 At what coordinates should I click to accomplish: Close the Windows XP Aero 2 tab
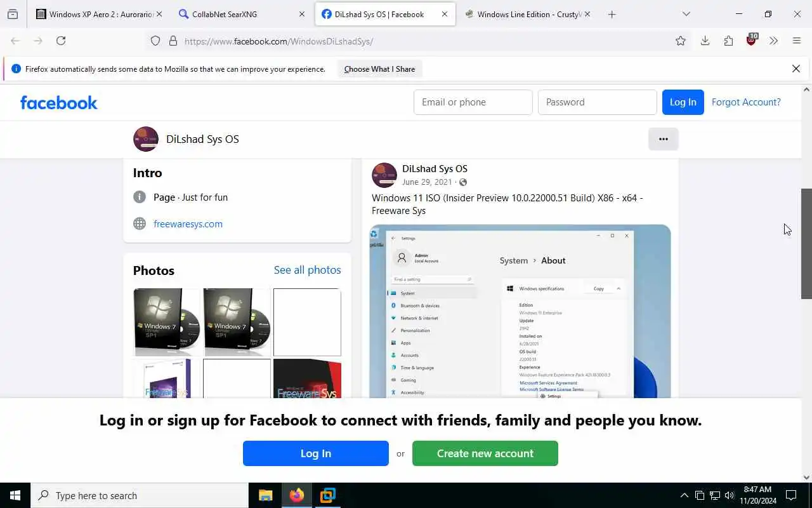pyautogui.click(x=159, y=14)
